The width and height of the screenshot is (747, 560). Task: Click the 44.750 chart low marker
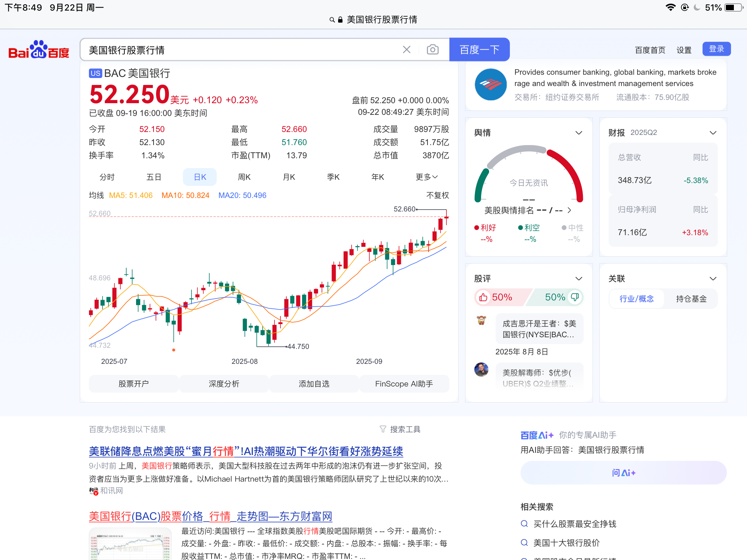click(298, 346)
